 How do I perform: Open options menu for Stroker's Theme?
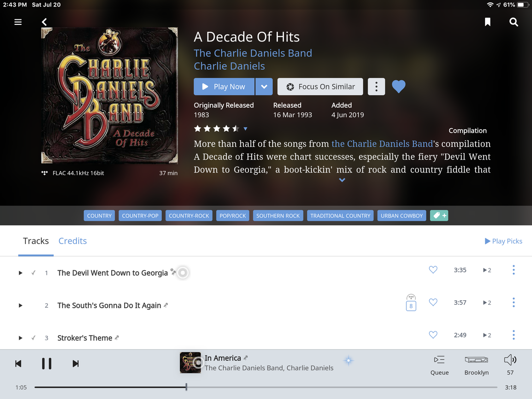click(x=514, y=335)
